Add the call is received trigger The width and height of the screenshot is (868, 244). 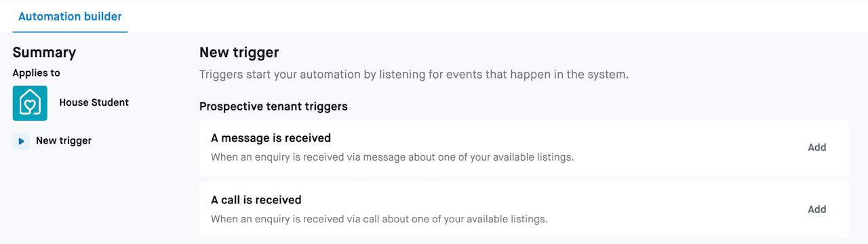coord(816,209)
